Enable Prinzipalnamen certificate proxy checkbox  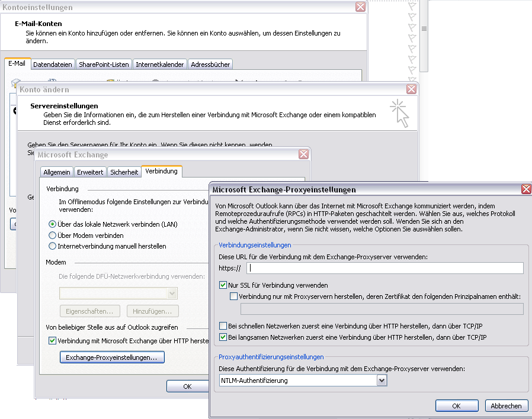233,296
